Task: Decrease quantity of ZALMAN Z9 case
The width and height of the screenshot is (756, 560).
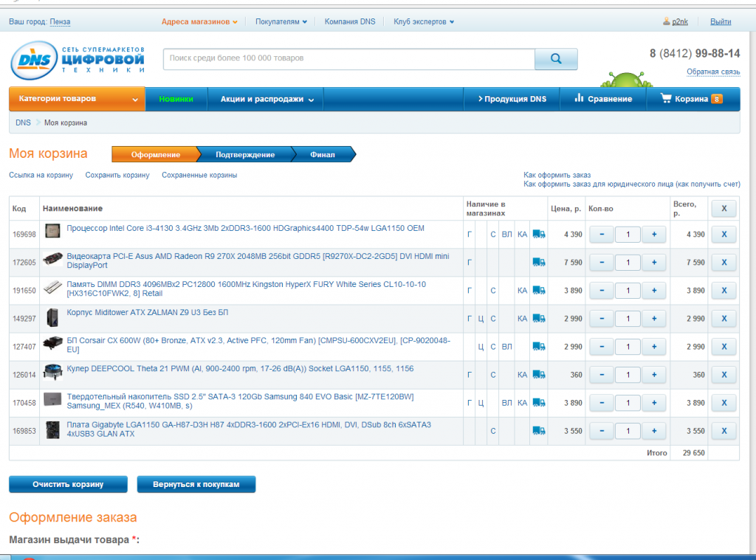Action: (602, 319)
